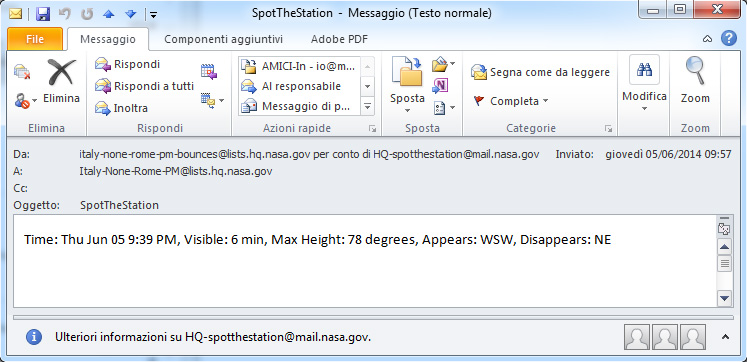Expand the Azioni rapide gallery list
The image size is (747, 362).
point(367,107)
